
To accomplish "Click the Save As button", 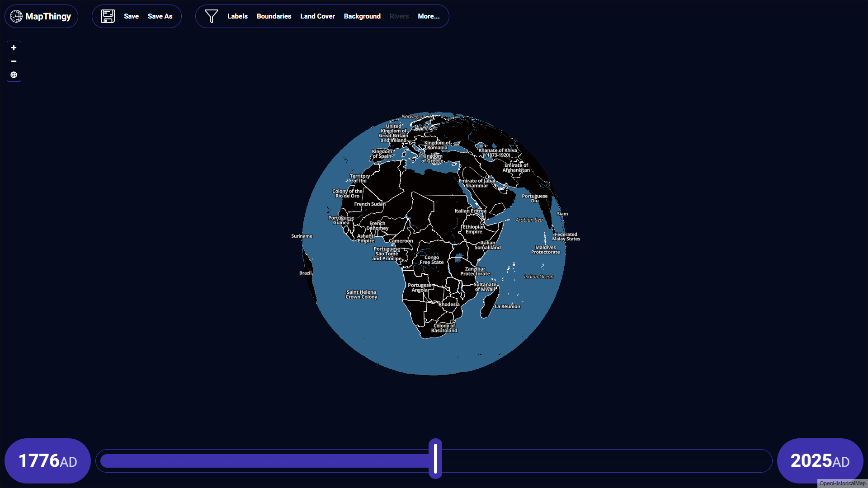I will coord(160,16).
